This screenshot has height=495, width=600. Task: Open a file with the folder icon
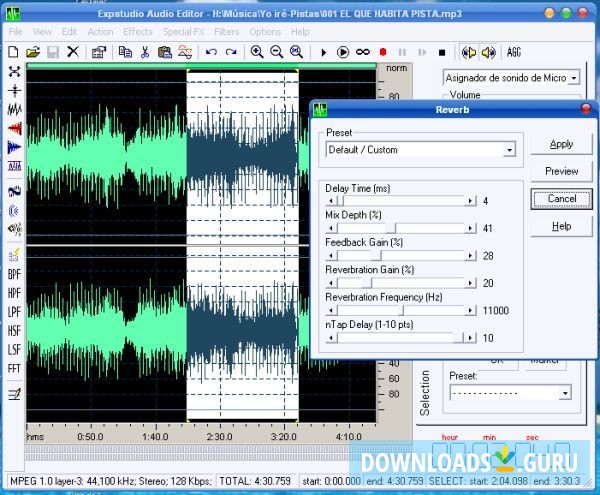tap(33, 52)
